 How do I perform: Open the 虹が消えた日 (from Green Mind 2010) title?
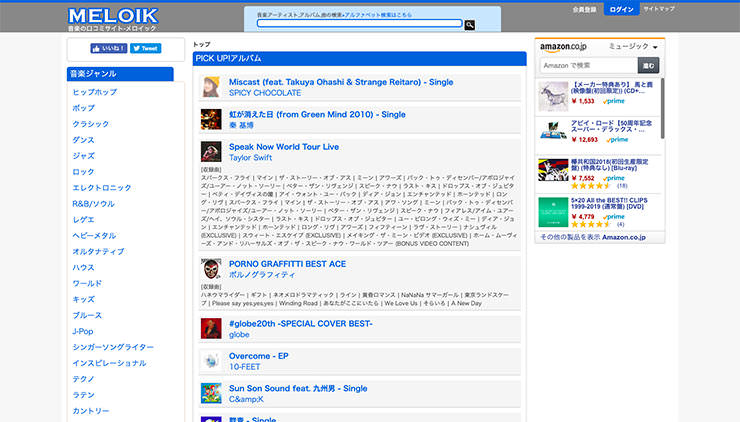317,114
